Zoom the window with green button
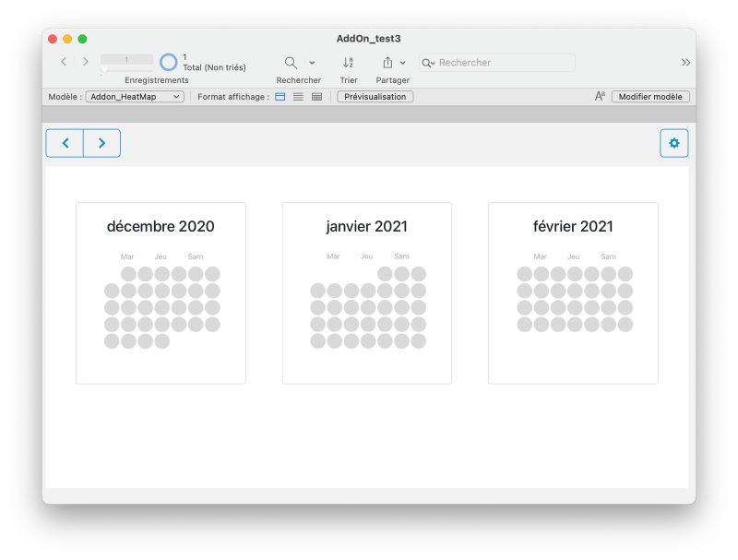738x560 pixels. point(82,39)
